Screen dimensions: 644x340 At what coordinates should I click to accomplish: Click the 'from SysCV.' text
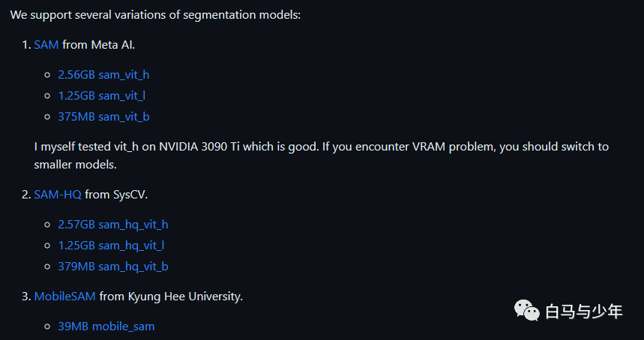tap(116, 195)
